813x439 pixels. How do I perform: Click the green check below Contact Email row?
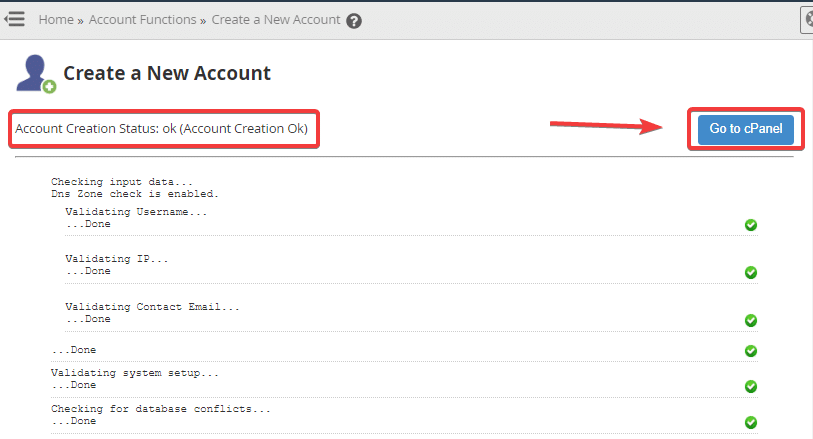click(750, 351)
